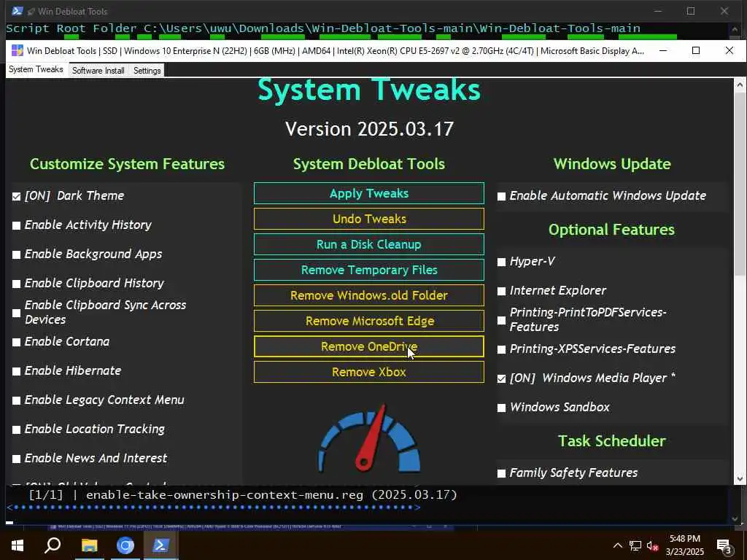Toggle Printing-PrintToPDFServices-Features checkbox
747x560 pixels.
[501, 321]
